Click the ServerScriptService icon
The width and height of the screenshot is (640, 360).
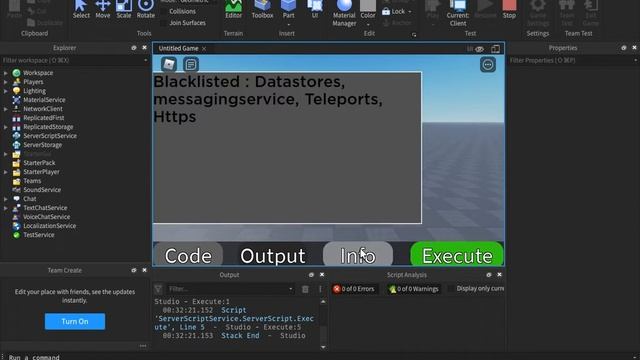click(x=16, y=136)
